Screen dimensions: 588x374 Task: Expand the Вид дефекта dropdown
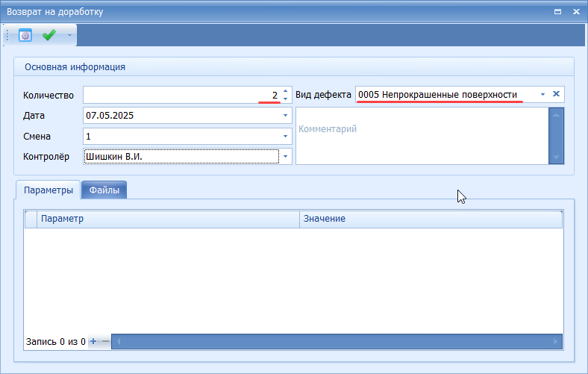[542, 95]
